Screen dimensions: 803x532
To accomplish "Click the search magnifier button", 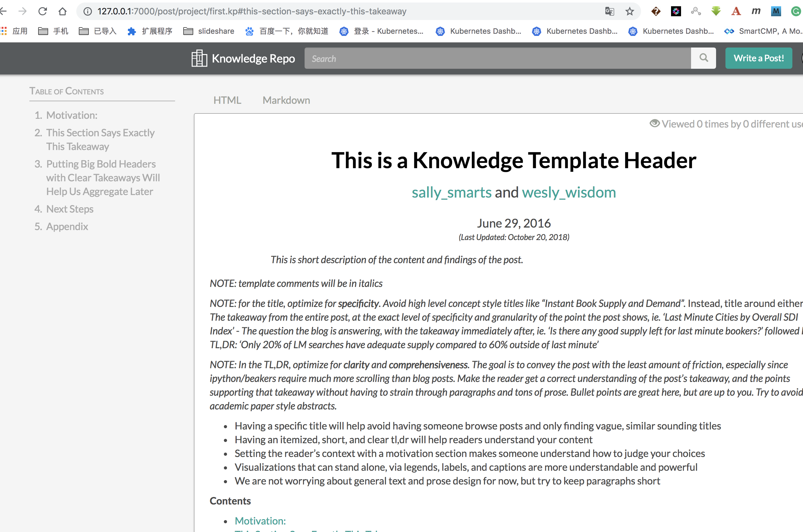I will pos(703,58).
